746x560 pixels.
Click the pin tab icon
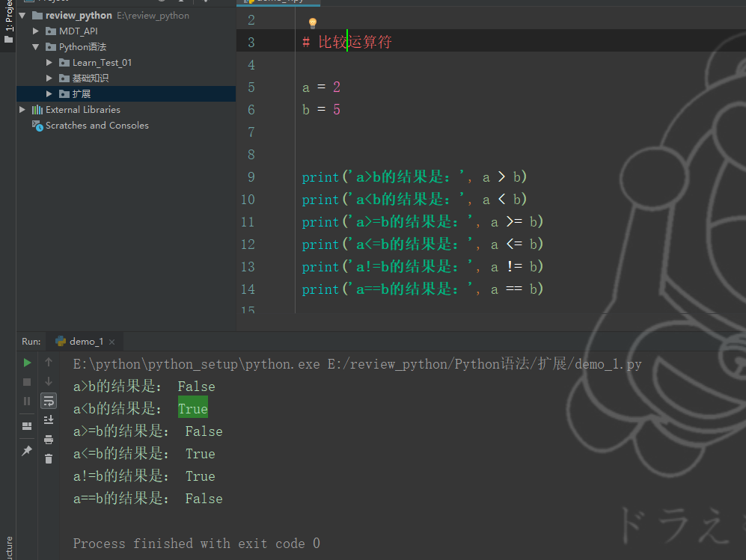click(x=27, y=450)
